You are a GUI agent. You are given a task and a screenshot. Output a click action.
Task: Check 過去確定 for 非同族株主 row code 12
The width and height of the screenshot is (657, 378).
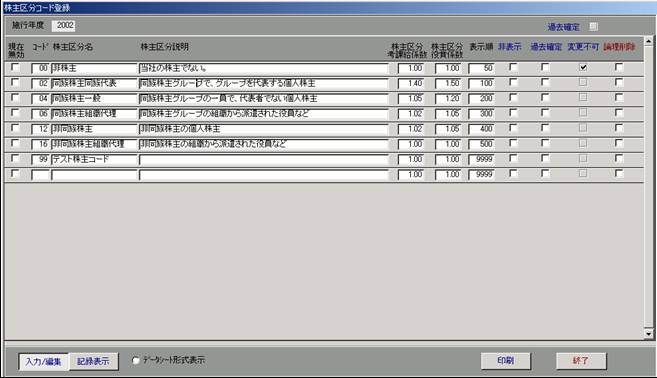545,128
